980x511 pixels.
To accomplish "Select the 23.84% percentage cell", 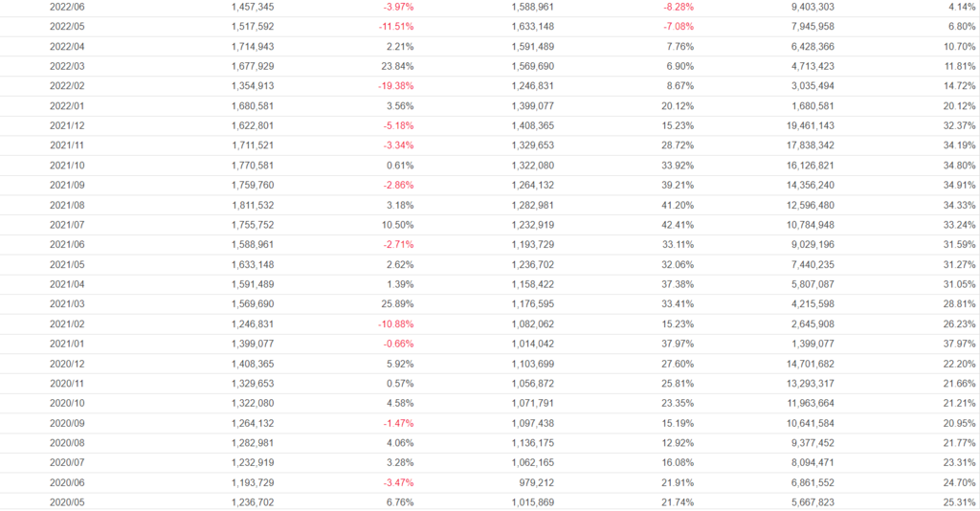I will 397,66.
